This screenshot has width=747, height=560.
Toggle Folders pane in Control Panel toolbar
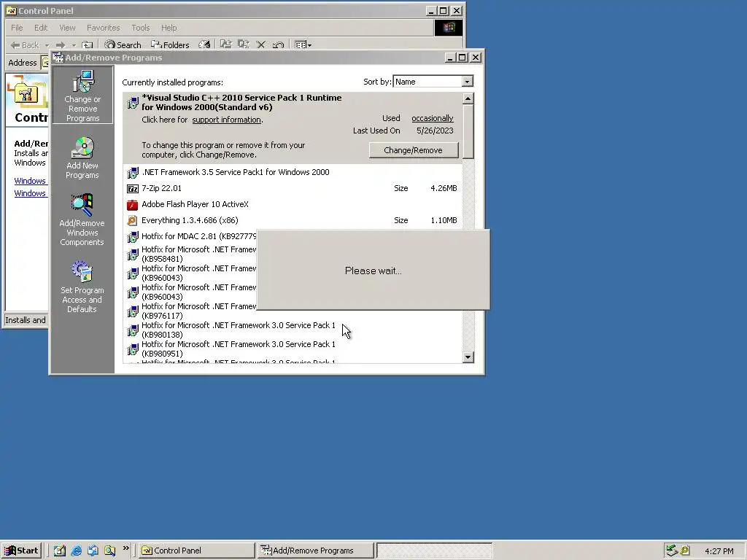click(x=170, y=44)
